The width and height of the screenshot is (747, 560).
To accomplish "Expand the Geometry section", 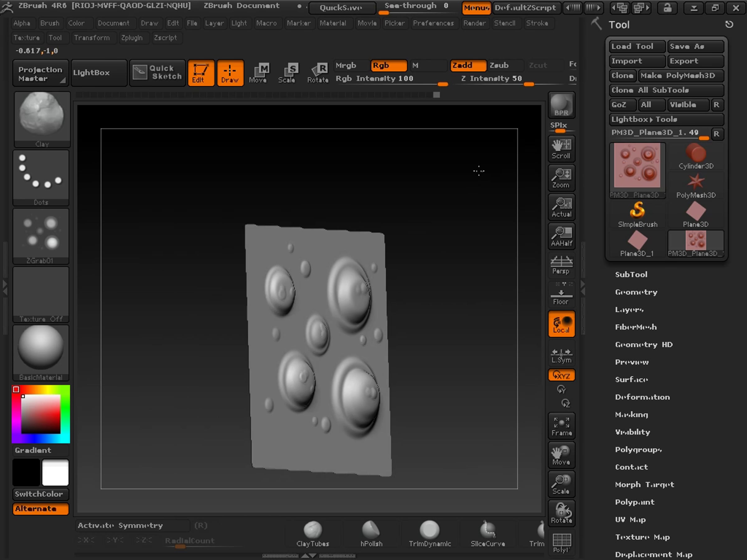I will point(636,292).
